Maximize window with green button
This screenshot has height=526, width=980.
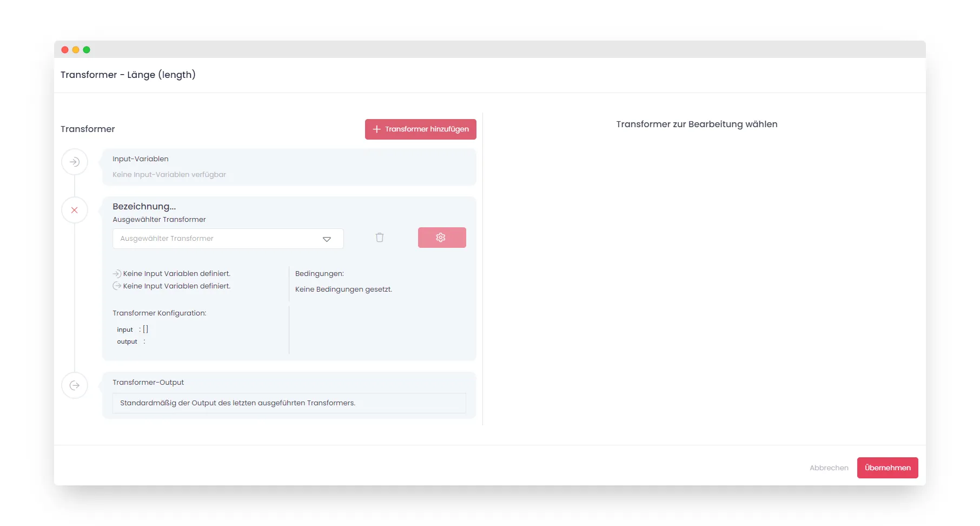tap(87, 50)
